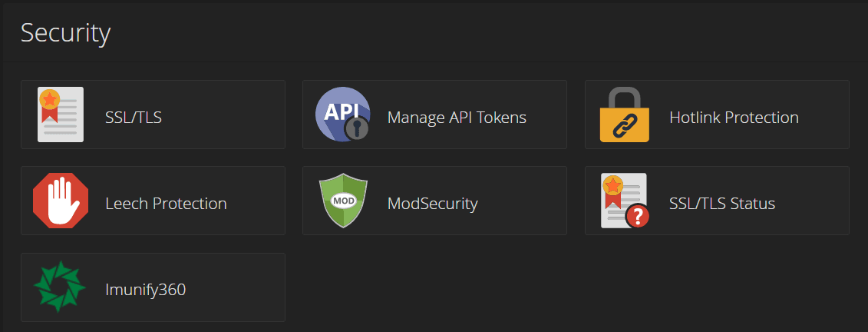Image resolution: width=868 pixels, height=332 pixels.
Task: Click the keyhole lock badge on API icon
Action: tap(356, 128)
